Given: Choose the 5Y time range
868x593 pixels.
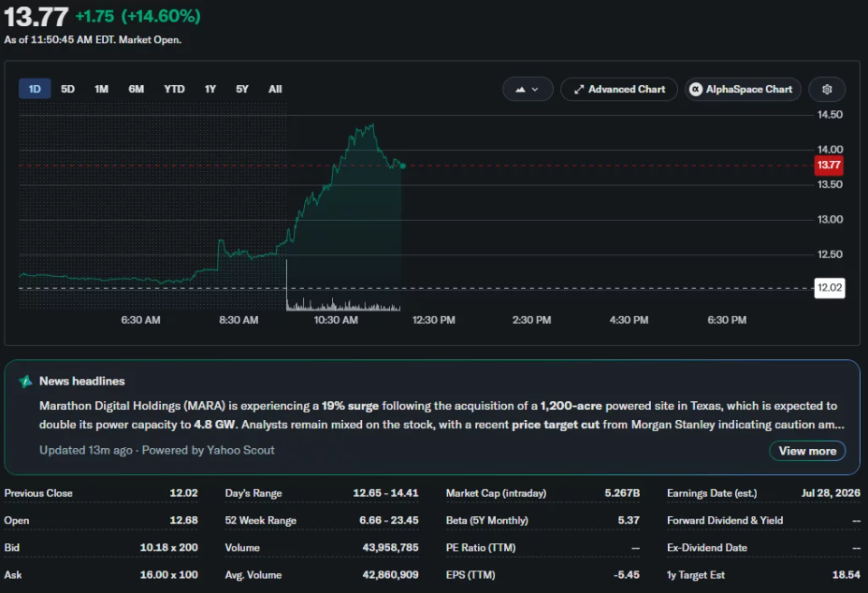Looking at the screenshot, I should 242,89.
